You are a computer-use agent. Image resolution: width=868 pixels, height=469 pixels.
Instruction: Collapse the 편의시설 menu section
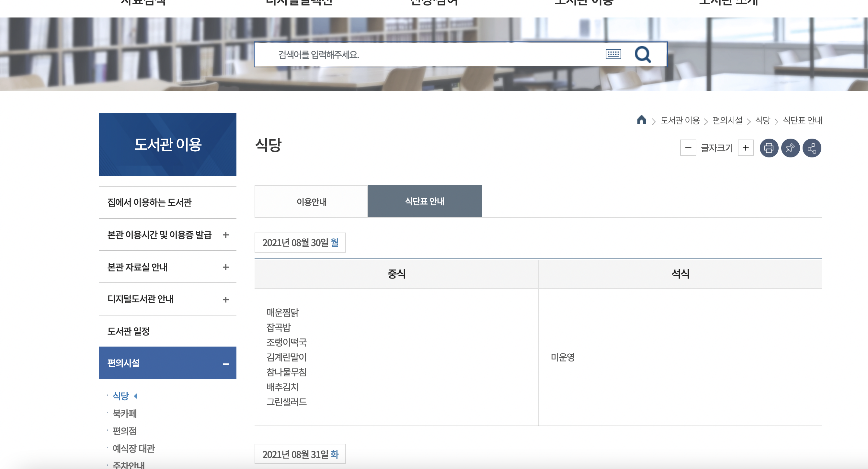point(225,363)
